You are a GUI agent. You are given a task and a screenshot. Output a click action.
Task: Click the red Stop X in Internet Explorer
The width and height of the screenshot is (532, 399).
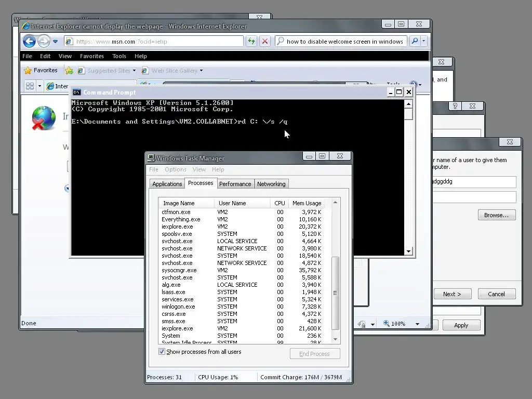[265, 42]
